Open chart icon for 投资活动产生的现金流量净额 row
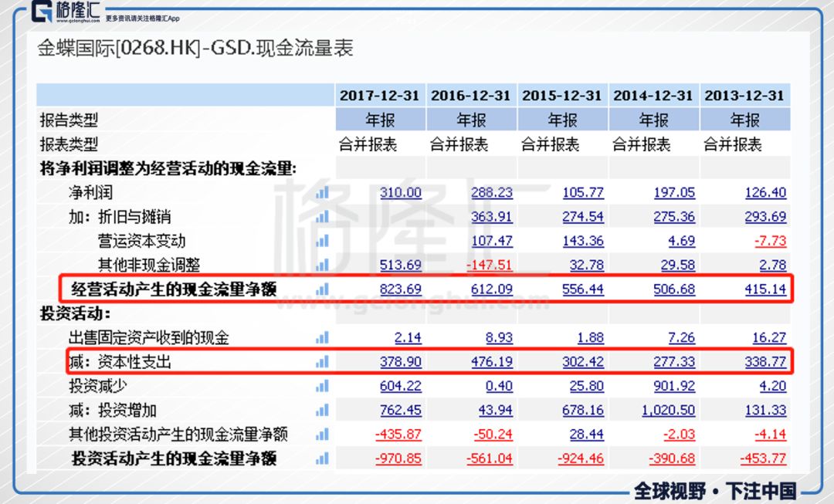This screenshot has width=834, height=504. [x=322, y=458]
